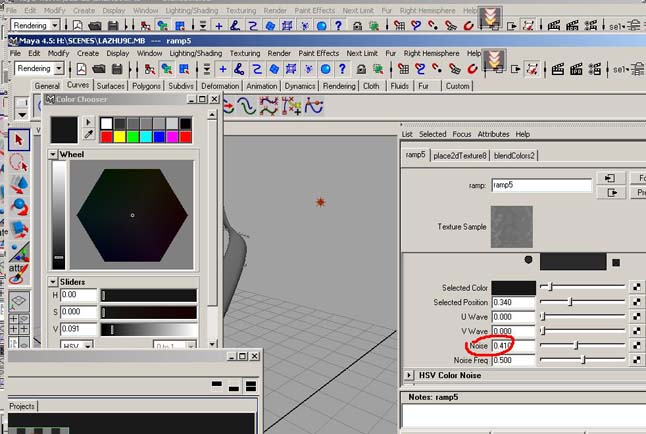This screenshot has height=434, width=646.
Task: Select by hierarchy mode icon
Action: (150, 69)
